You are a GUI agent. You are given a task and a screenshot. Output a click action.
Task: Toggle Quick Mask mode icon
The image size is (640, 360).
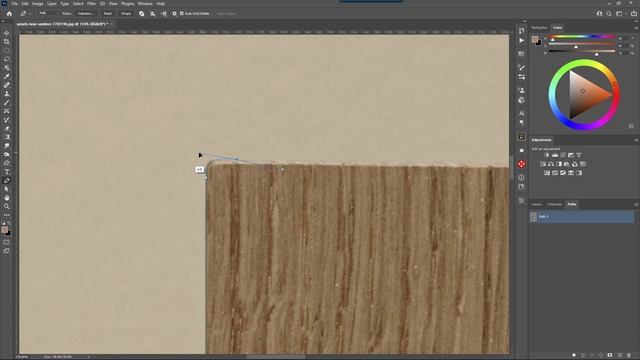click(7, 242)
